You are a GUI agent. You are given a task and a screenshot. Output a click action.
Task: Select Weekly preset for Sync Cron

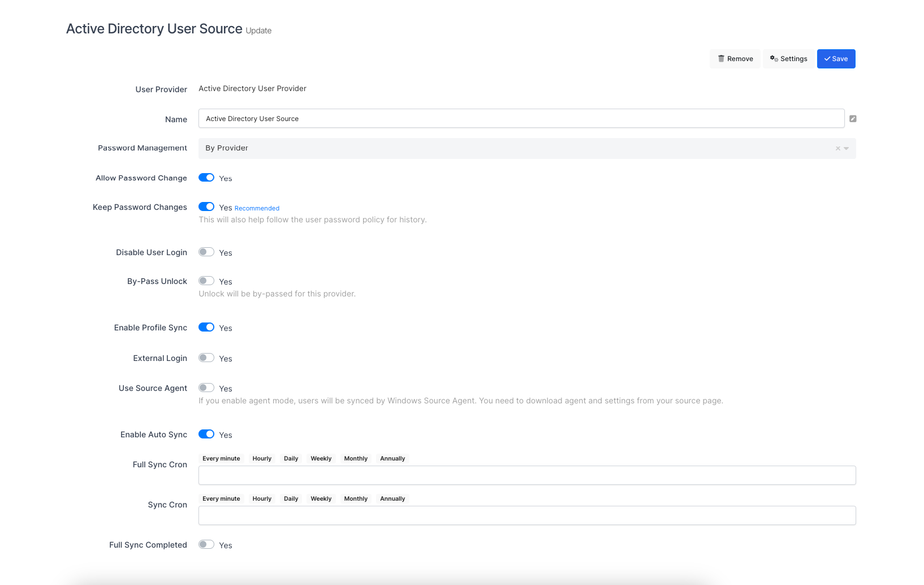coord(321,498)
